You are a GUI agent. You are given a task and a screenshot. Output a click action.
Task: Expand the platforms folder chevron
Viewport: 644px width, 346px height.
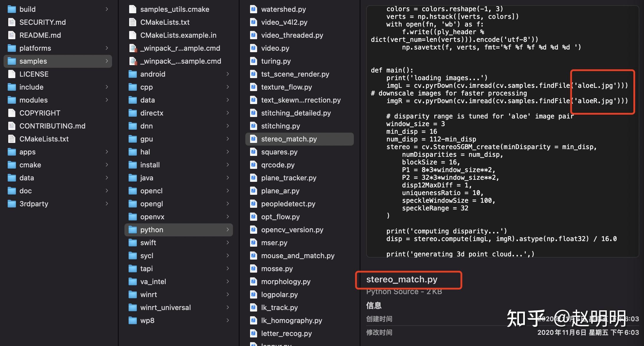pyautogui.click(x=107, y=48)
